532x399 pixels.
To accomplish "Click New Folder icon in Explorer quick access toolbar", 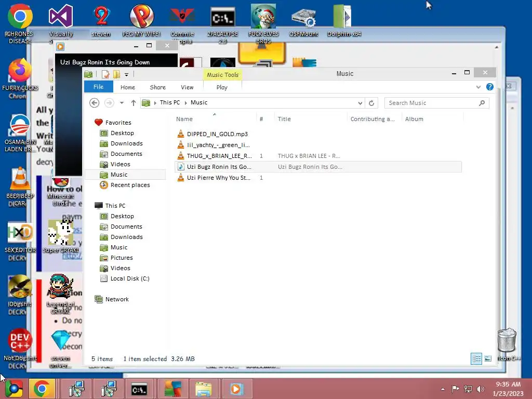I will 116,74.
